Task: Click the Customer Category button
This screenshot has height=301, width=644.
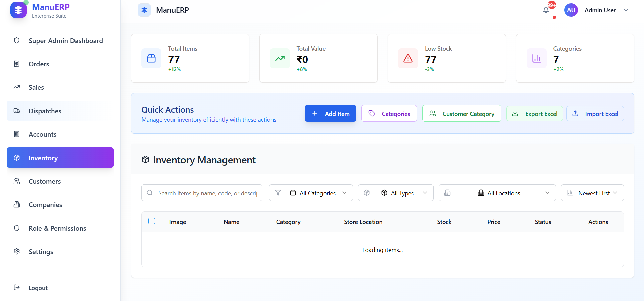Action: pos(462,113)
